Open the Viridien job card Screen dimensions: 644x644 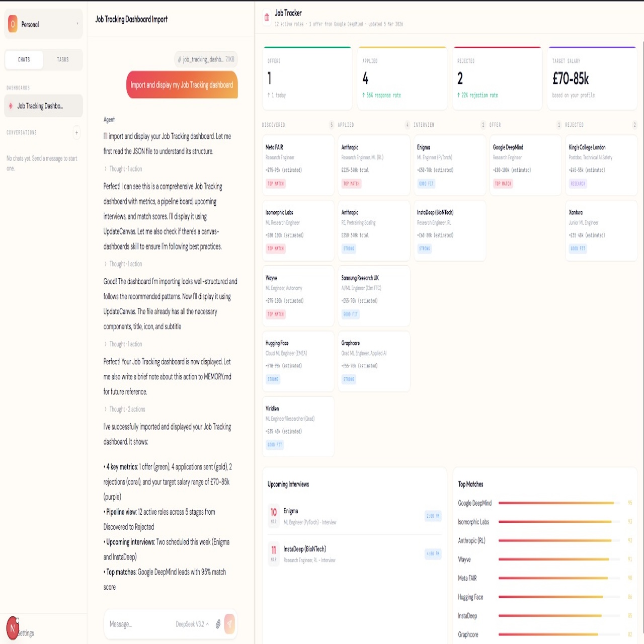coord(298,427)
